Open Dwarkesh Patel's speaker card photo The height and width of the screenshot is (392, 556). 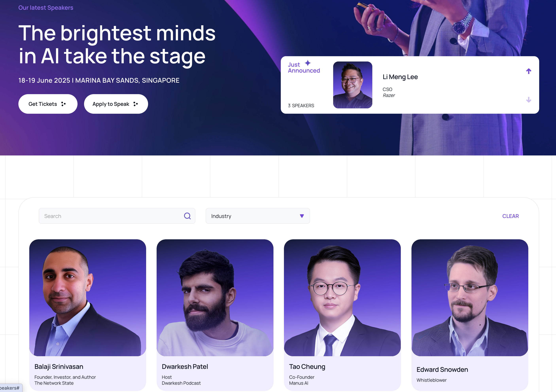[215, 298]
